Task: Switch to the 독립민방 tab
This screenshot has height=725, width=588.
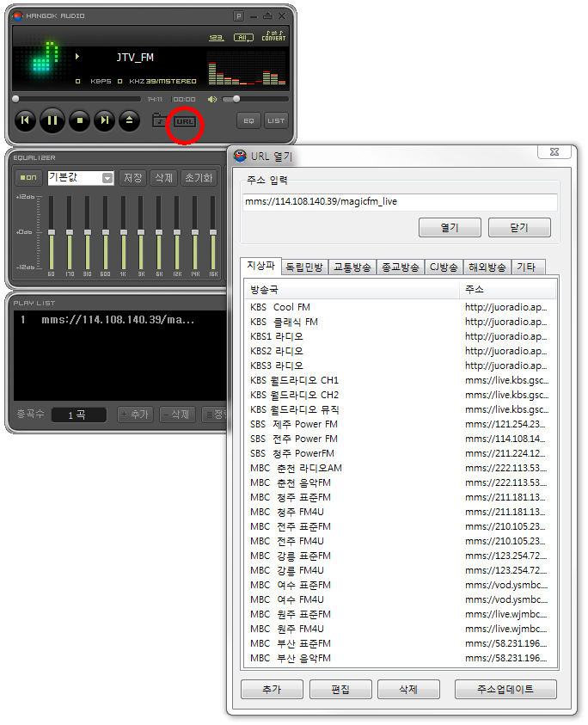Action: [304, 267]
